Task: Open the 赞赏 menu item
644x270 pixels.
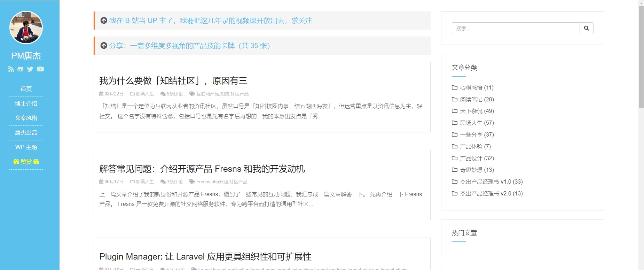Action: pyautogui.click(x=26, y=162)
